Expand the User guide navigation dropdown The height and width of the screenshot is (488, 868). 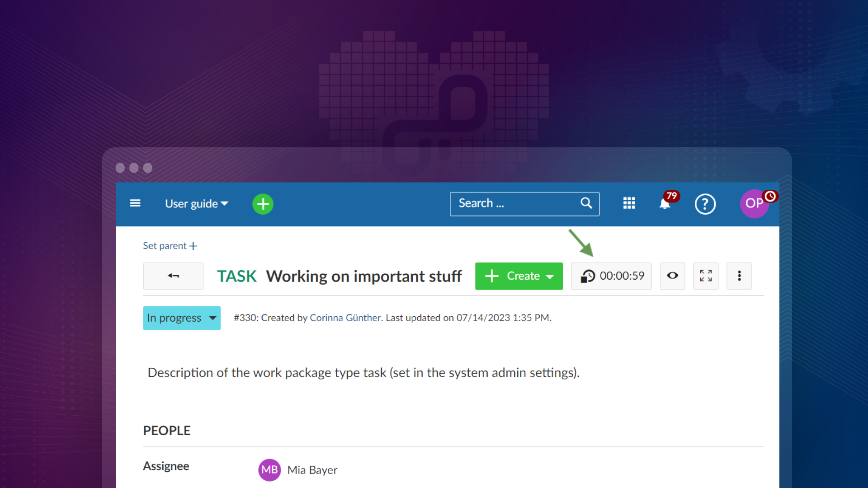196,203
